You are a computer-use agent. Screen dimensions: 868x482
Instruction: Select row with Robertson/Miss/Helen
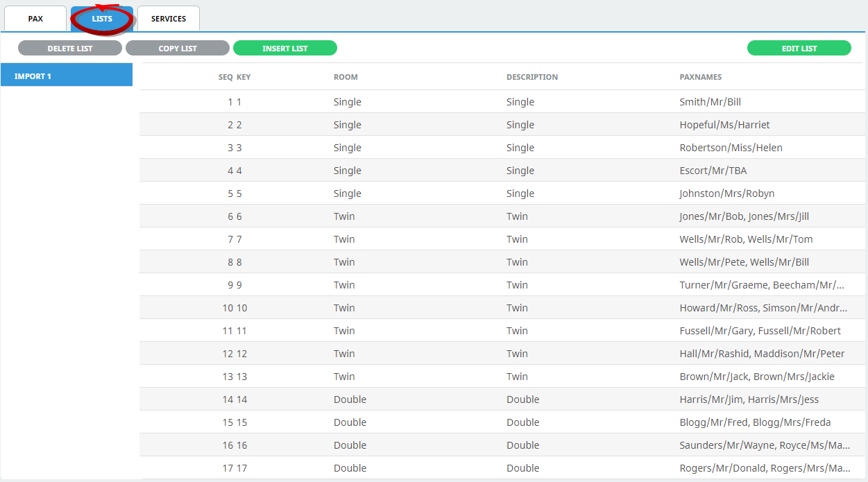[503, 148]
